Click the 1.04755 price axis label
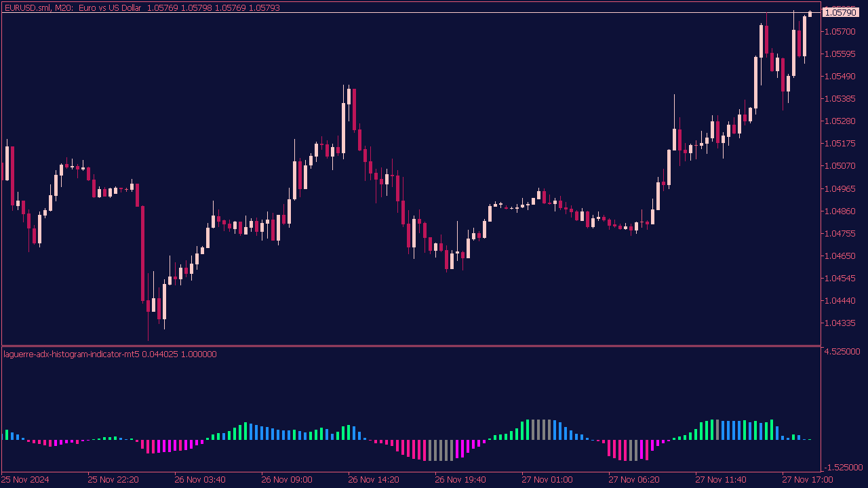The image size is (868, 488). pyautogui.click(x=840, y=233)
